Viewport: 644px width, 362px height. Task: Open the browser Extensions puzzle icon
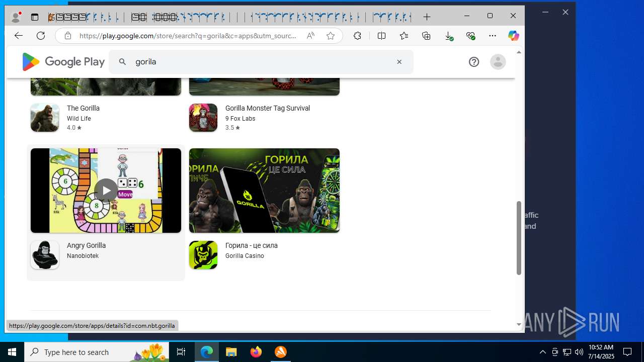(x=357, y=36)
